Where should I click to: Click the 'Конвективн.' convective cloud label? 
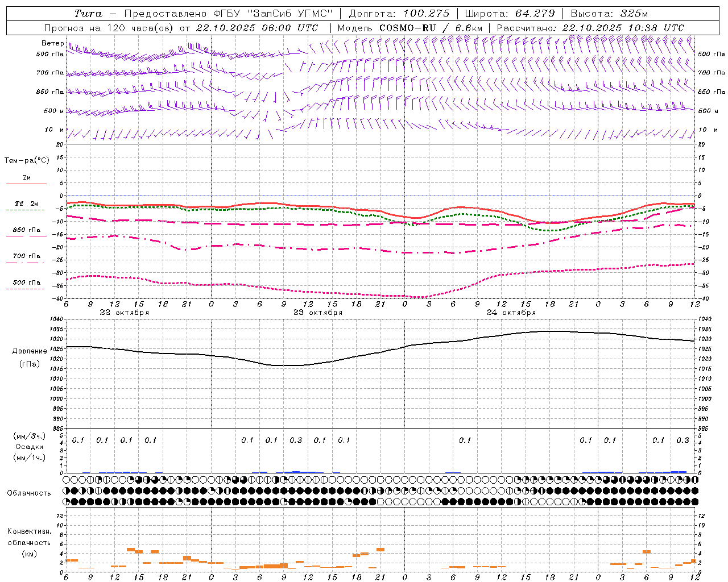(29, 531)
